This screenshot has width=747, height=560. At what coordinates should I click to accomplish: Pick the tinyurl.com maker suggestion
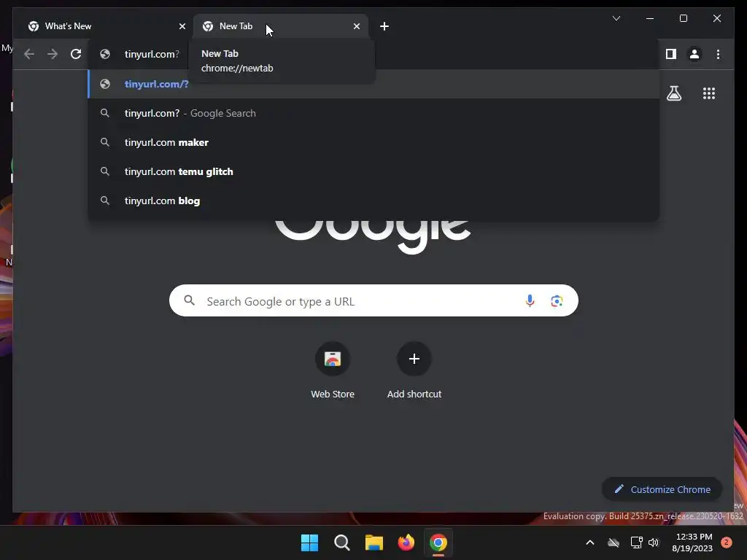374,142
